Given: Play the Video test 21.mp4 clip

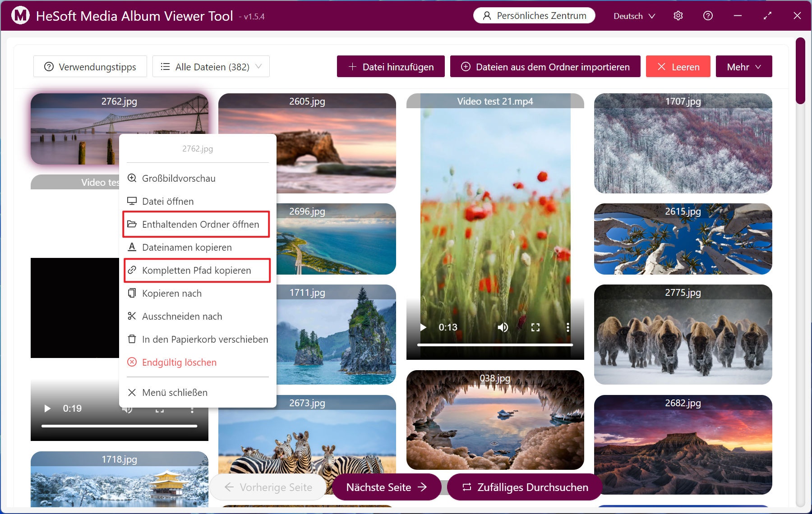Looking at the screenshot, I should [423, 327].
